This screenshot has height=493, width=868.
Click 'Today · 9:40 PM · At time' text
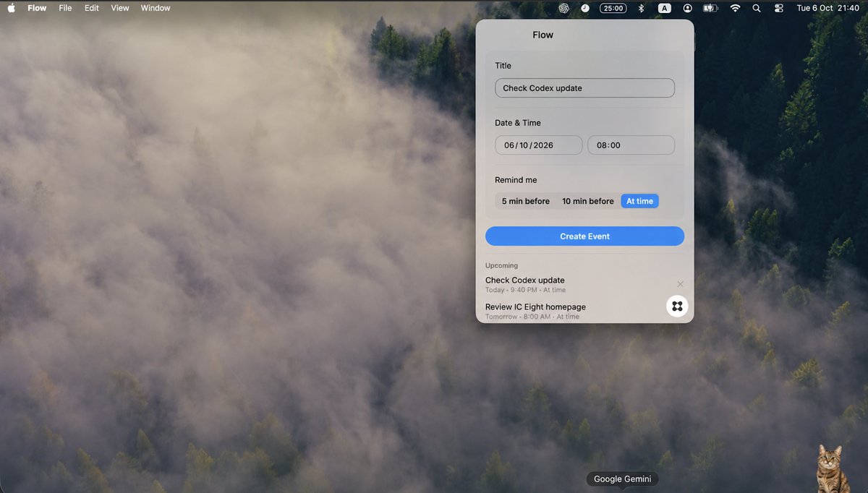pyautogui.click(x=526, y=290)
